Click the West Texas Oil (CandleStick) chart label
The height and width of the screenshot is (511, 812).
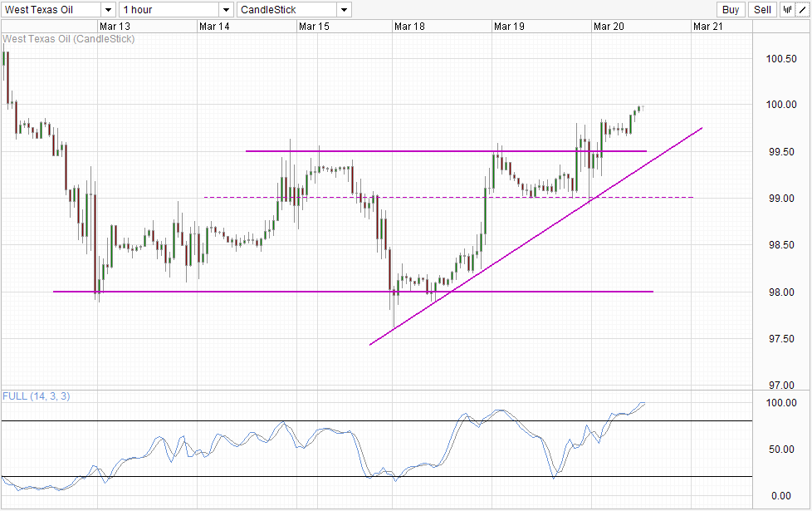point(68,39)
